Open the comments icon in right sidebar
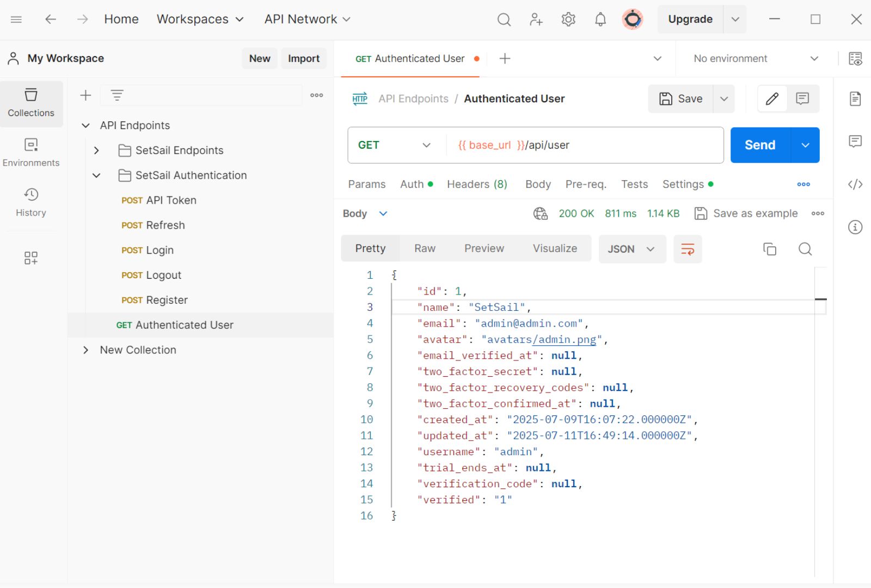 point(855,142)
